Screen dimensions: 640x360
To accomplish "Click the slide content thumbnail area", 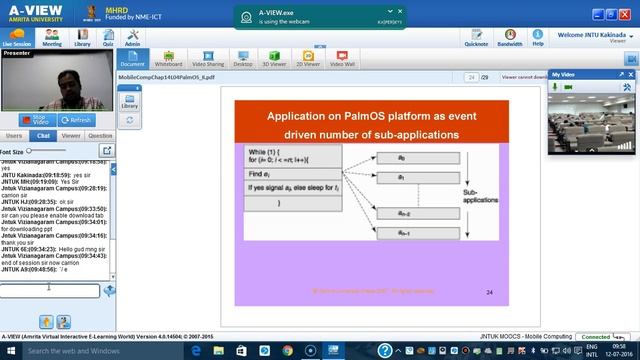I will click(371, 203).
